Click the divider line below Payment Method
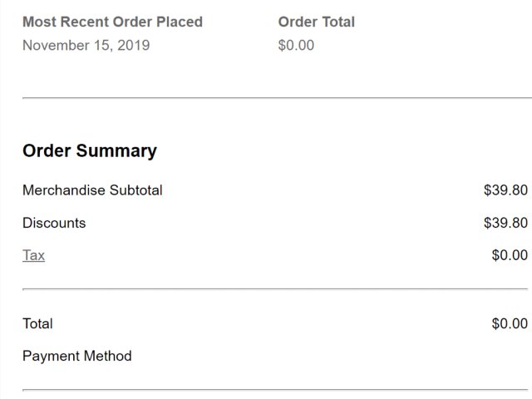532x399 pixels. pos(276,389)
